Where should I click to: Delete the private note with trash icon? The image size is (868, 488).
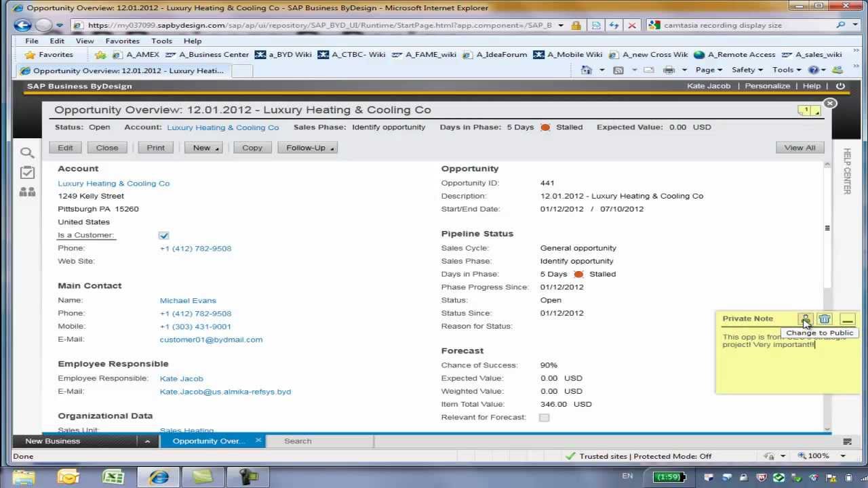pos(825,319)
